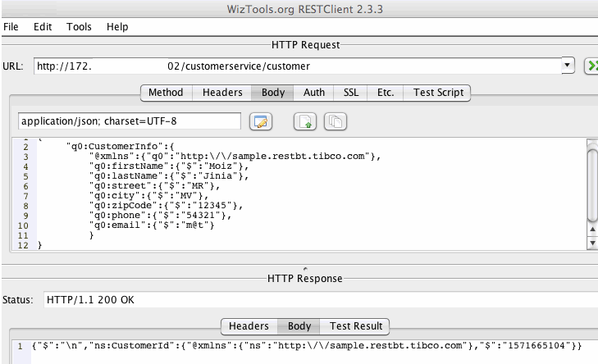Open the Help menu
The height and width of the screenshot is (364, 598).
click(117, 26)
